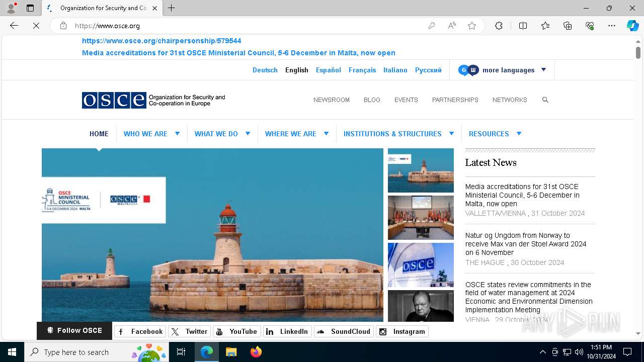Open OSCE Twitter page
This screenshot has height=362, width=644.
(x=189, y=331)
